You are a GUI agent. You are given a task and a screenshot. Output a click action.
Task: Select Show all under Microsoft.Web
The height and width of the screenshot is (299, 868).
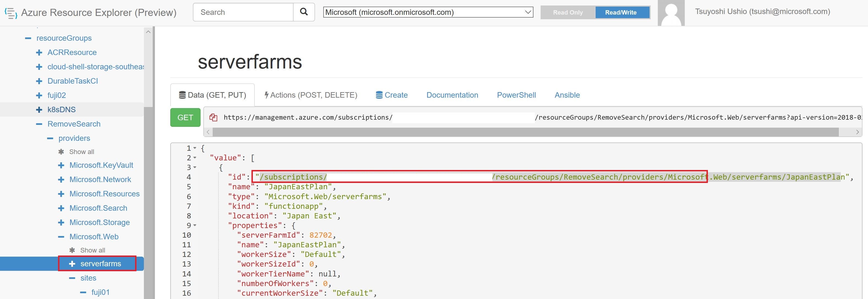tap(93, 250)
